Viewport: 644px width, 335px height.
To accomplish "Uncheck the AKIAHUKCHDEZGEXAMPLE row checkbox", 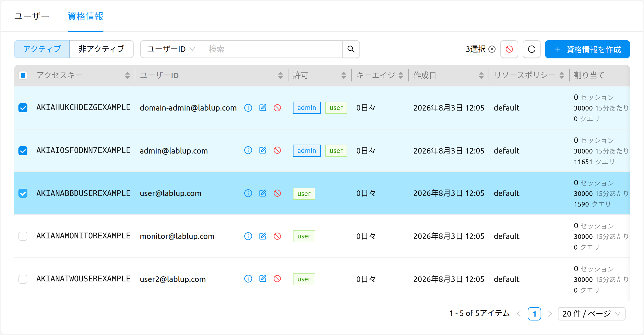I will (23, 108).
